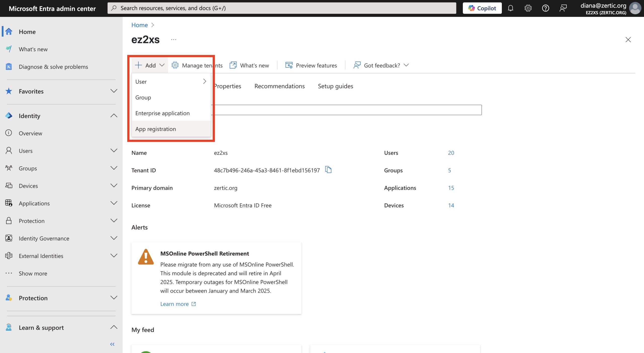The image size is (644, 353).
Task: Expand the Applications sidebar menu
Action: 114,203
